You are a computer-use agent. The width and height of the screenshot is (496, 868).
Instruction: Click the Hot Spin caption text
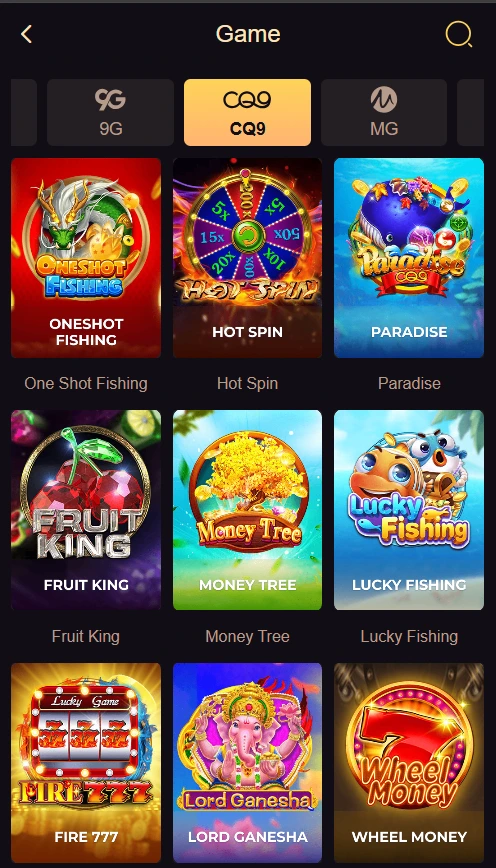tap(247, 383)
